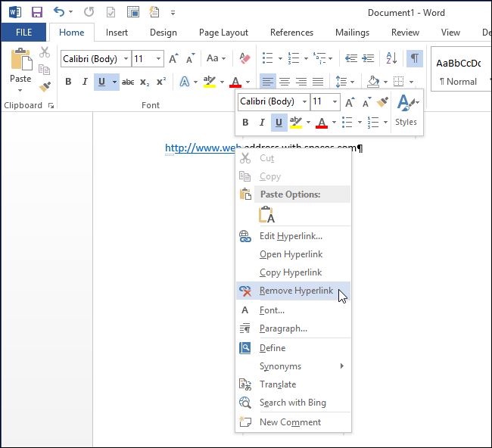Click Grow Font icon in ribbon
This screenshot has width=492, height=448.
pos(173,58)
